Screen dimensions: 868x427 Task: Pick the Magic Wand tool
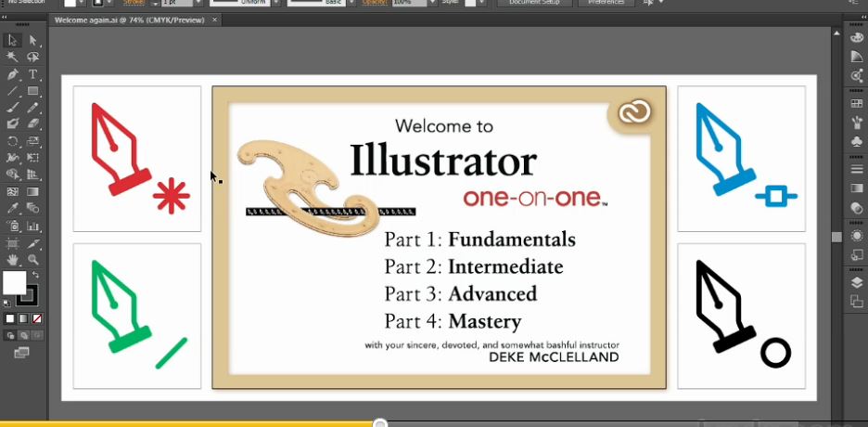[x=12, y=57]
